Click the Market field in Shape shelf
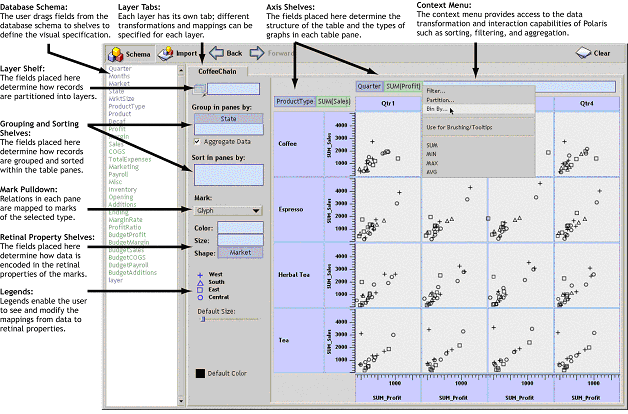This screenshot has width=628, height=414. [x=240, y=253]
